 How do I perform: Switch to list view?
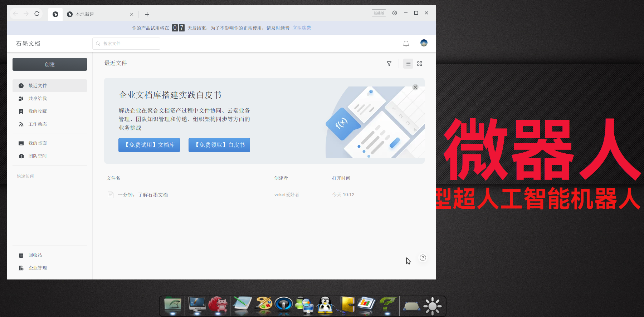tap(408, 64)
